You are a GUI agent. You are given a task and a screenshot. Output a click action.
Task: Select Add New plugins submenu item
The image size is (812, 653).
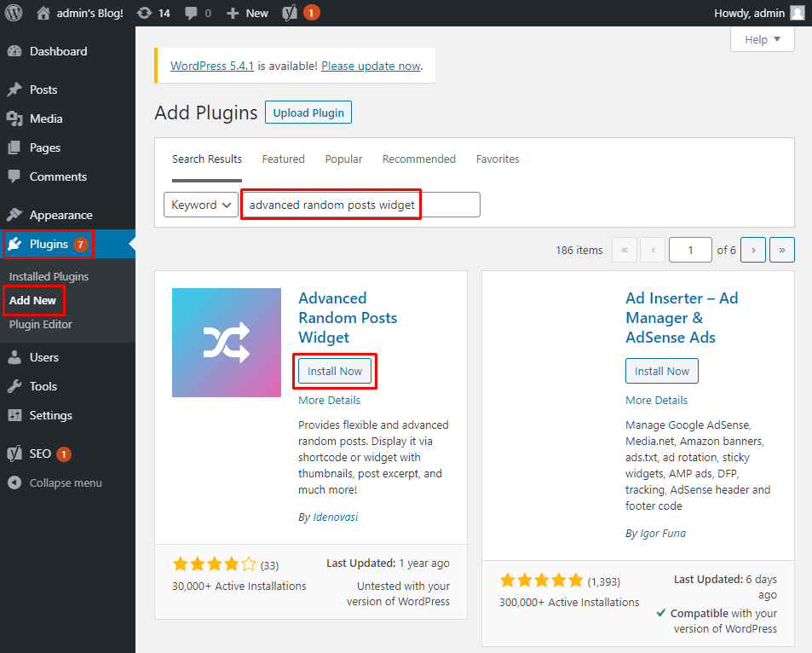pyautogui.click(x=32, y=300)
